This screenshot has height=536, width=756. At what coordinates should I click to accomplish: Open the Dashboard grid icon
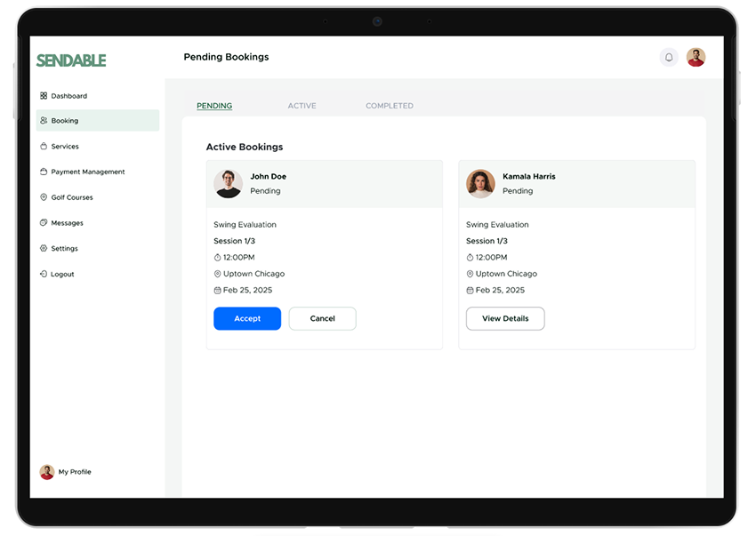(44, 96)
